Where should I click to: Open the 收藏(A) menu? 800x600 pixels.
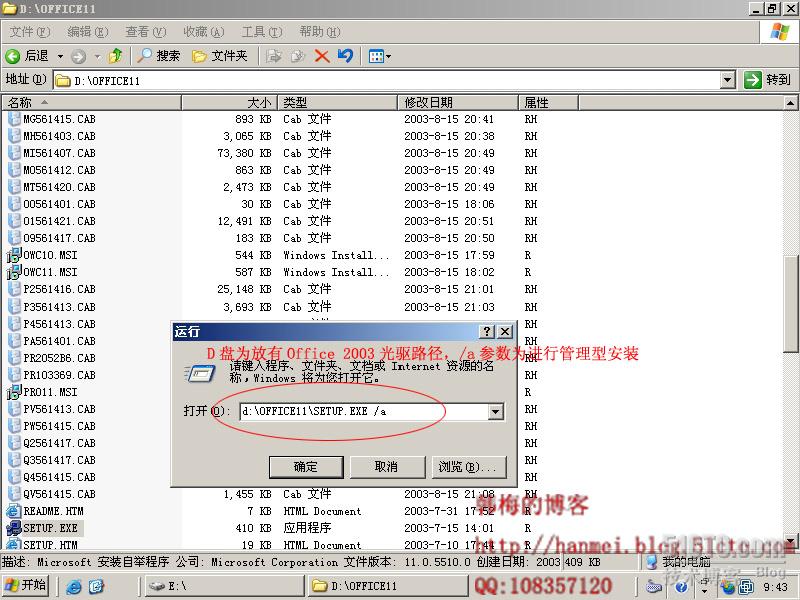(x=204, y=32)
